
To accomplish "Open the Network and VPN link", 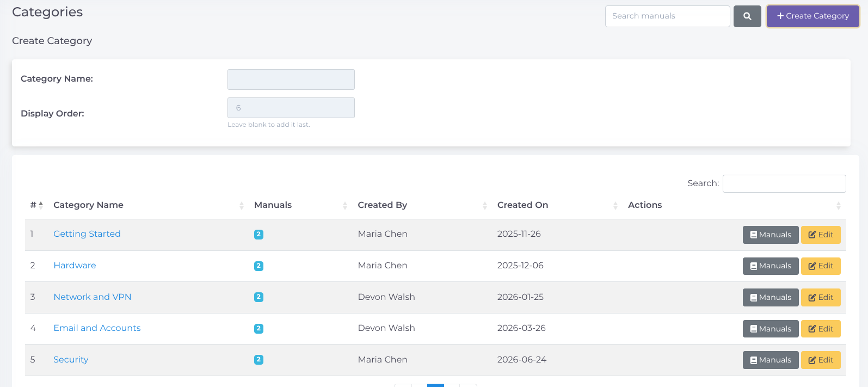I will (x=93, y=297).
